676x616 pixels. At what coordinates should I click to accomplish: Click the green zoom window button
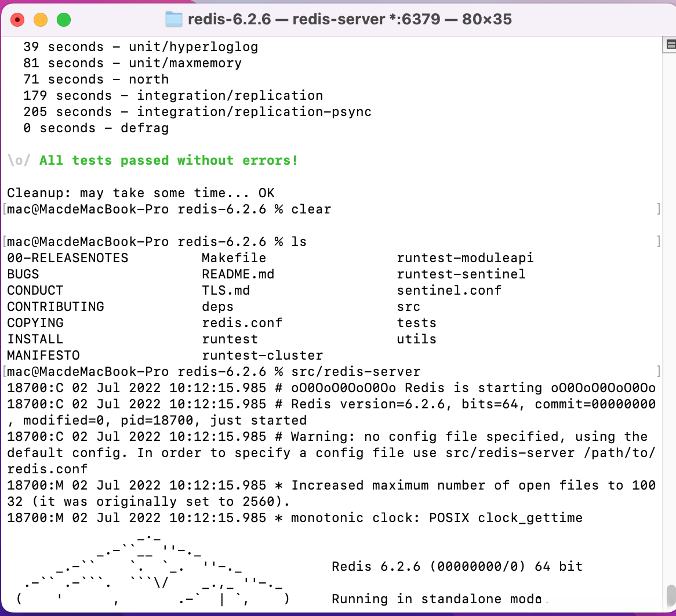[x=64, y=20]
